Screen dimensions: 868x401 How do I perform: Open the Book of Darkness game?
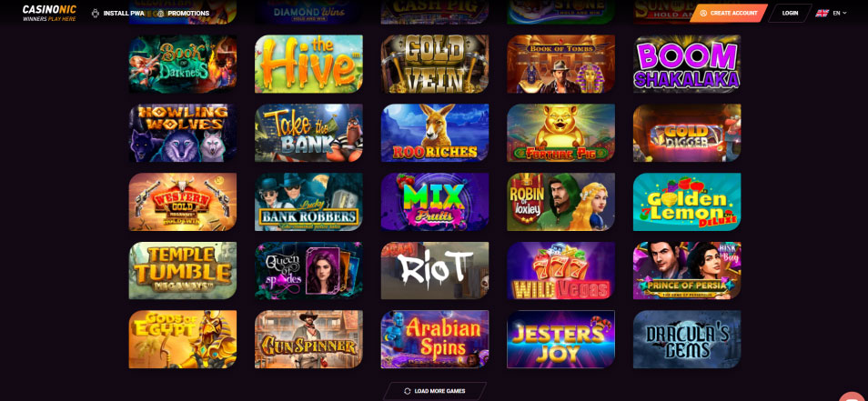coord(183,65)
